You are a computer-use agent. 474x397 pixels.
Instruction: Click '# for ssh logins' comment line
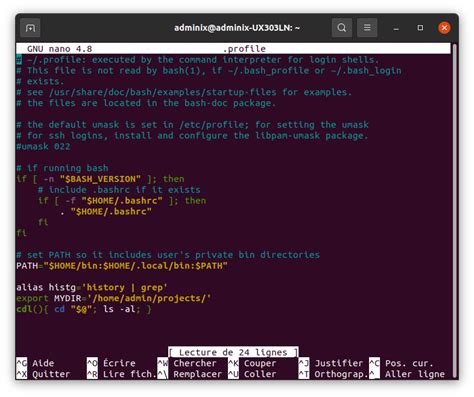(x=192, y=136)
